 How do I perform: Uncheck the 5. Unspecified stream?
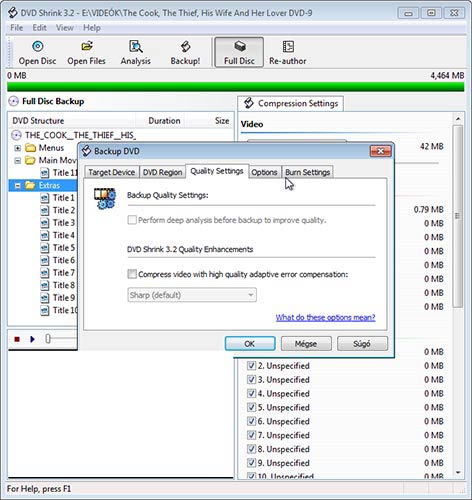[251, 407]
